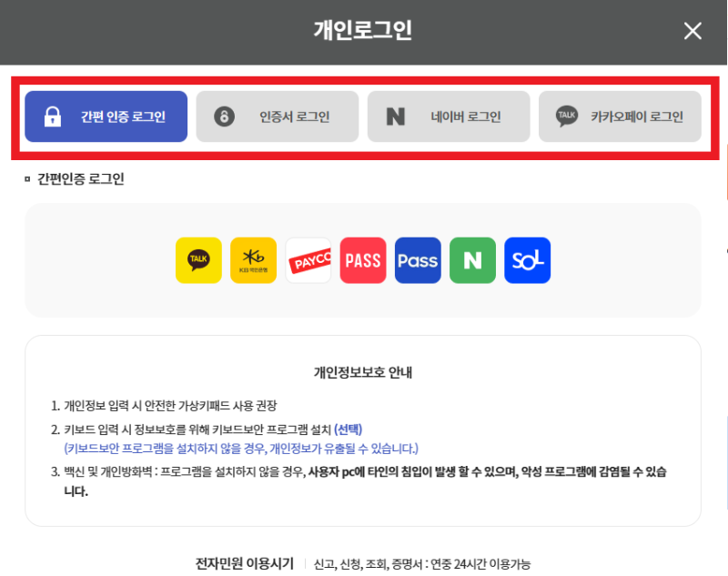The image size is (728, 576).
Task: Open the 네이버 로그인 tab
Action: 448,116
